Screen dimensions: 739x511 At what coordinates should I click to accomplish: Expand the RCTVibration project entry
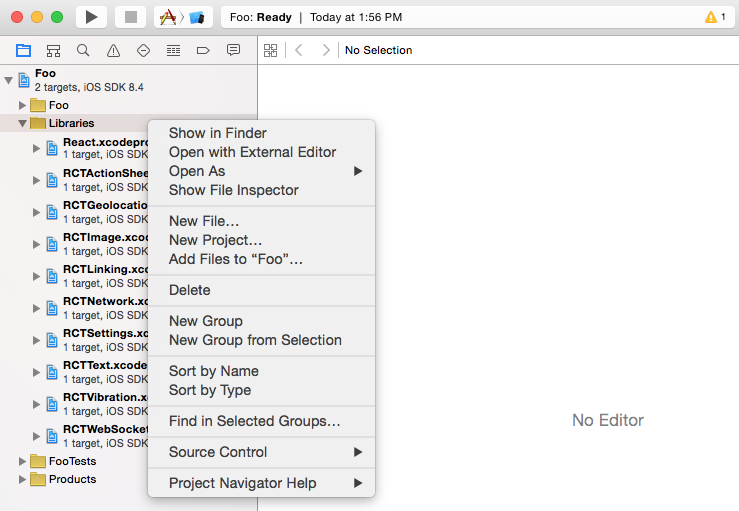pyautogui.click(x=36, y=404)
